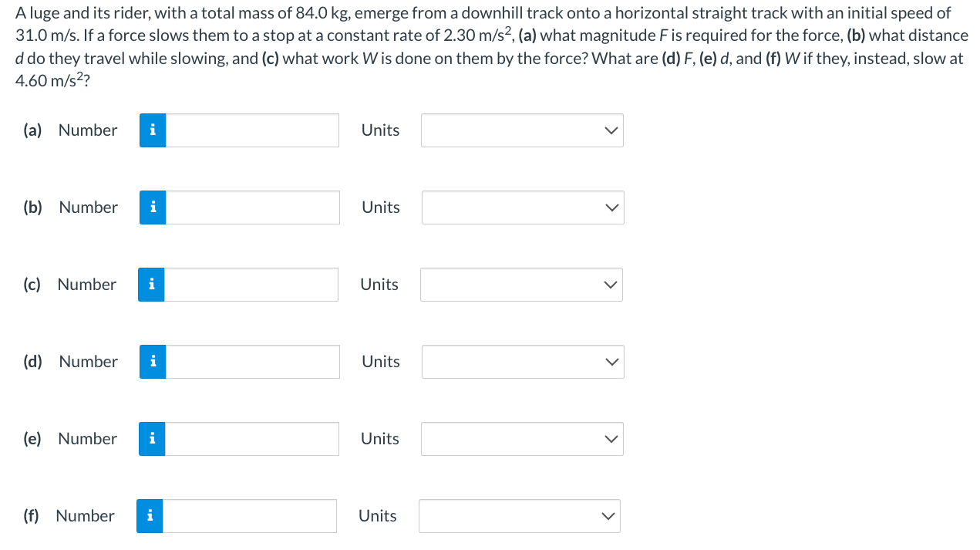Expand the Units dropdown for part (f)
Viewport: 980px width, 550px height.
tap(520, 516)
